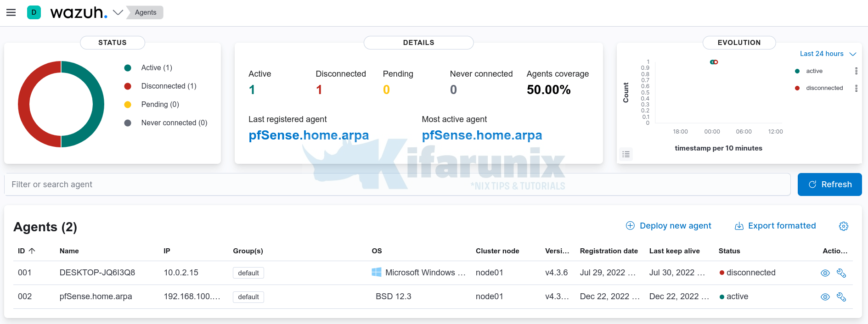Sort by Name column header
The image size is (868, 324).
click(x=69, y=251)
